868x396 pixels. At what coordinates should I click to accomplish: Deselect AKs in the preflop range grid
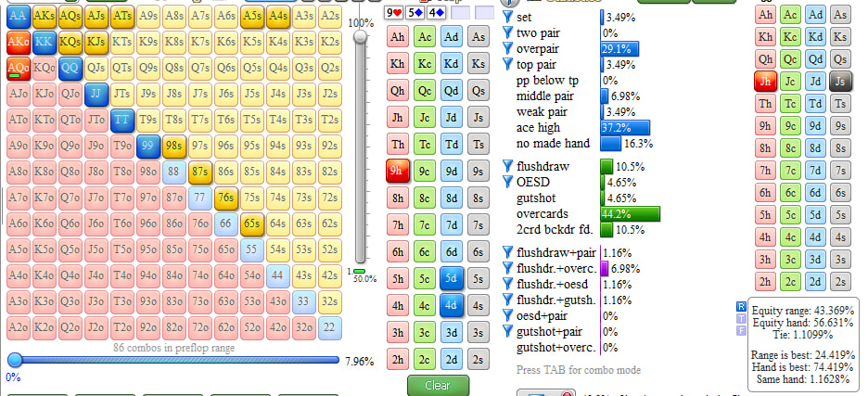pyautogui.click(x=43, y=16)
